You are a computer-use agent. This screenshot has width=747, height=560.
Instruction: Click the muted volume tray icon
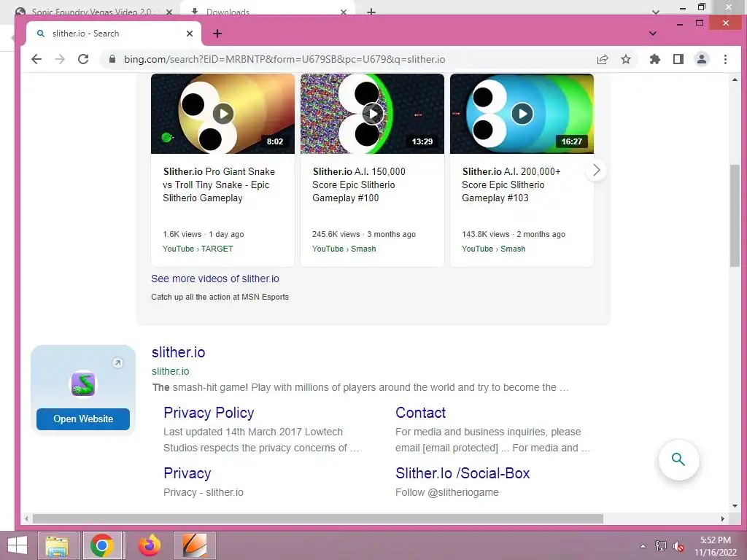pyautogui.click(x=678, y=546)
